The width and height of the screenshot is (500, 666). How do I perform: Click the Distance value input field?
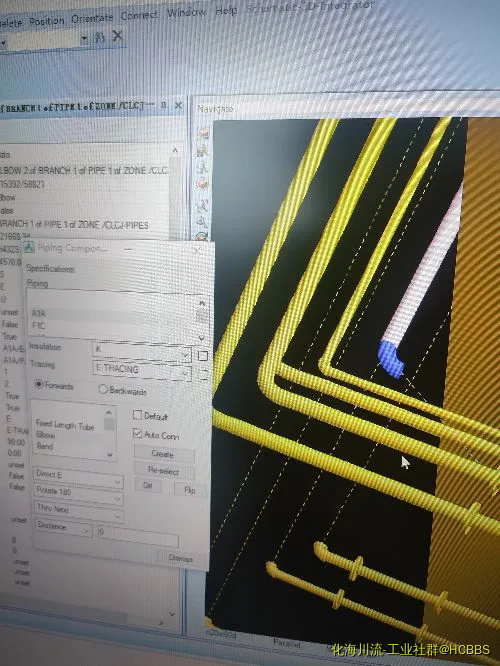[x=138, y=534]
